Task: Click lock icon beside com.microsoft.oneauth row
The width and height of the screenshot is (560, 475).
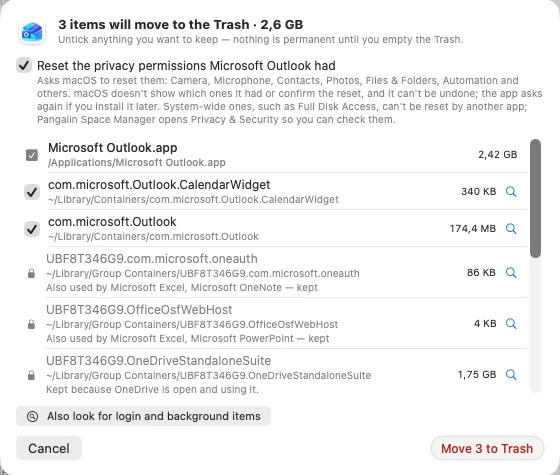Action: (31, 274)
